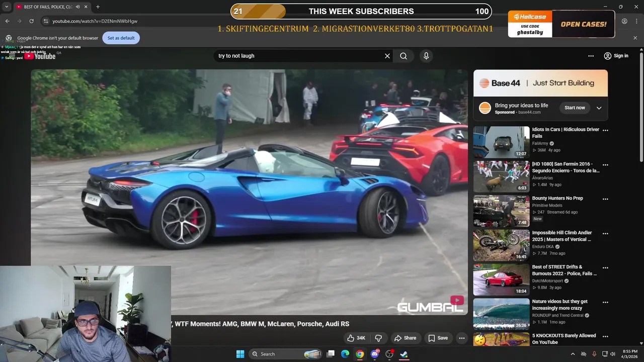Clear the search query with X
Viewport: 644px width, 362px height.
coord(387,56)
